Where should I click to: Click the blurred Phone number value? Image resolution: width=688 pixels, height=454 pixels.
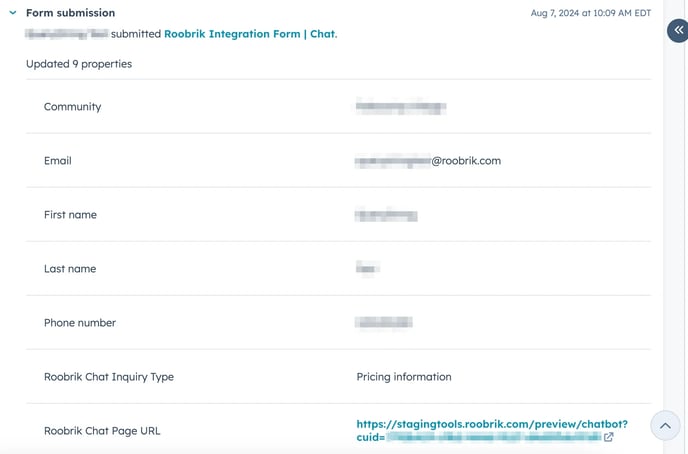coord(383,323)
